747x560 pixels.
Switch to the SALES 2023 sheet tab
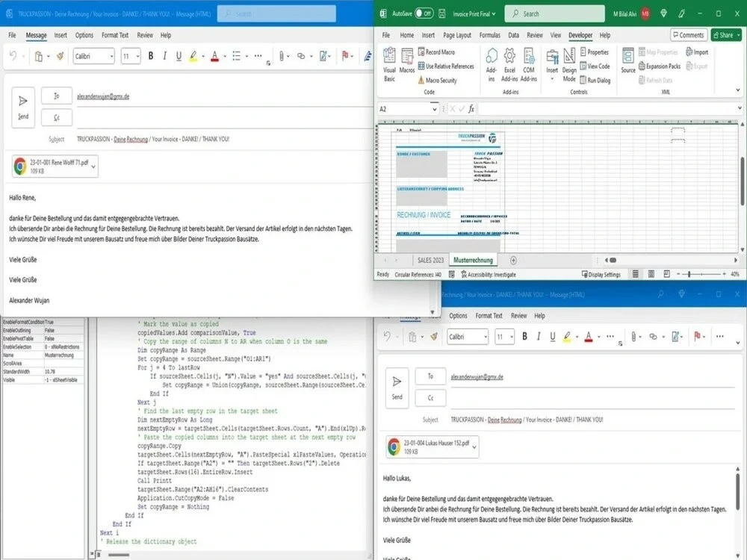430,261
